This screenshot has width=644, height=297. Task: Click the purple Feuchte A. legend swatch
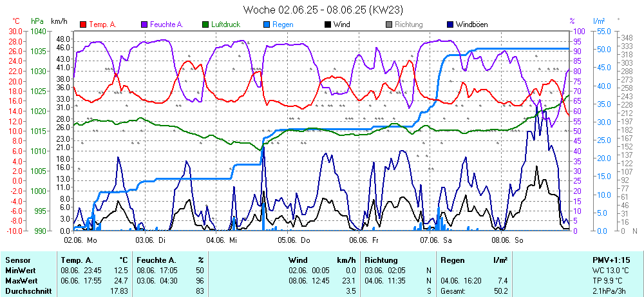144,24
